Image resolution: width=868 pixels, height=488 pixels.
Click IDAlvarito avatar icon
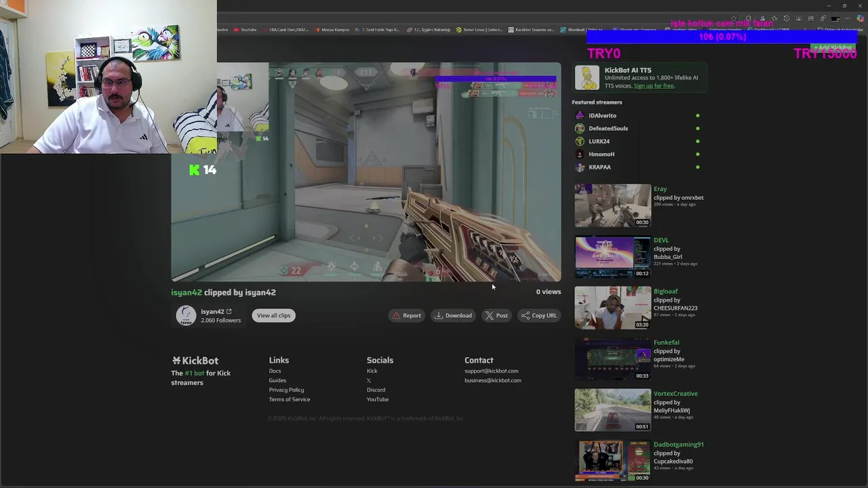(x=580, y=116)
